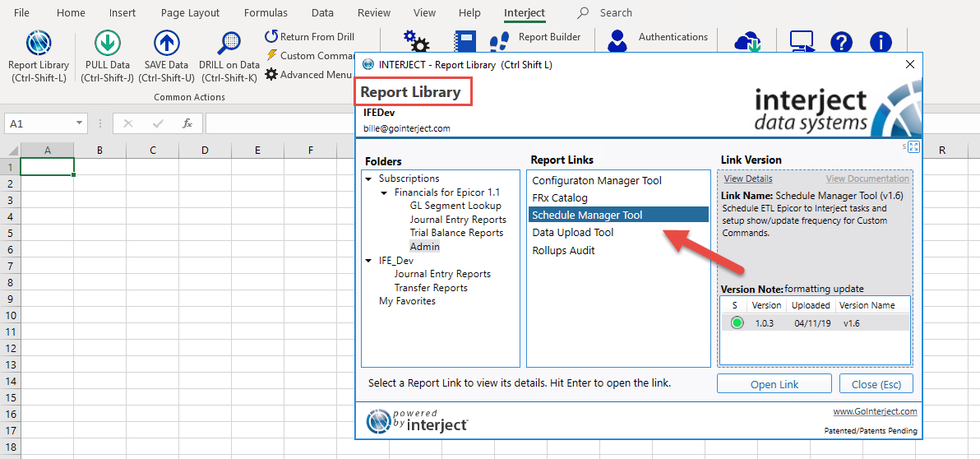Open the Page Layout tab
The image size is (980, 459).
pyautogui.click(x=190, y=12)
